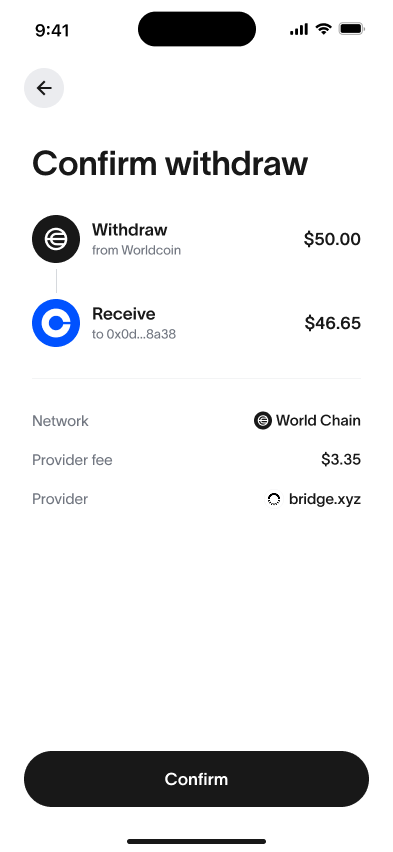
Task: Tap the World Chain network name
Action: pyautogui.click(x=318, y=421)
